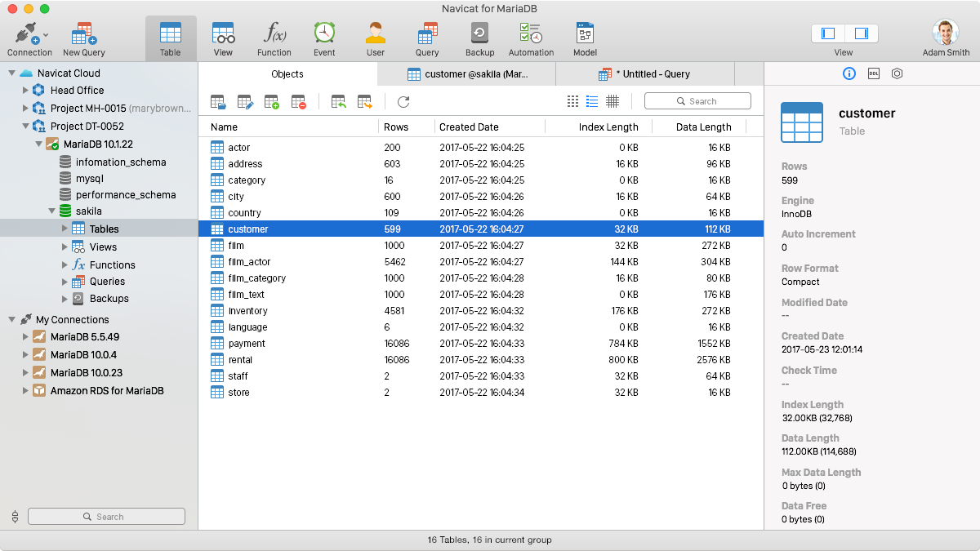
Task: Open the Backup toolbar icon
Action: [479, 33]
